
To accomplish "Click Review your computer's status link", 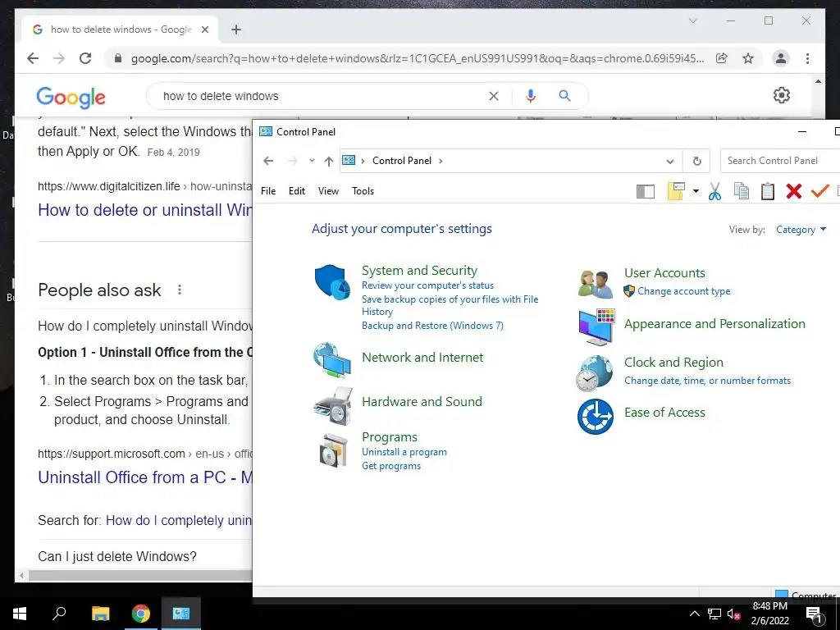I will click(x=427, y=285).
